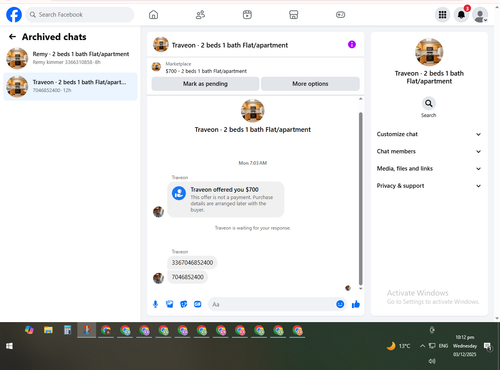Click the Facebook logo

pos(14,15)
